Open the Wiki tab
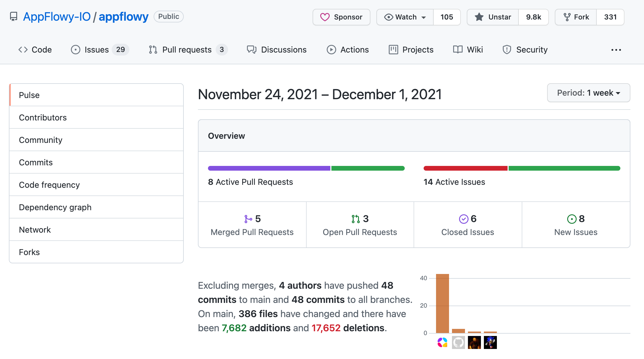 (x=468, y=50)
